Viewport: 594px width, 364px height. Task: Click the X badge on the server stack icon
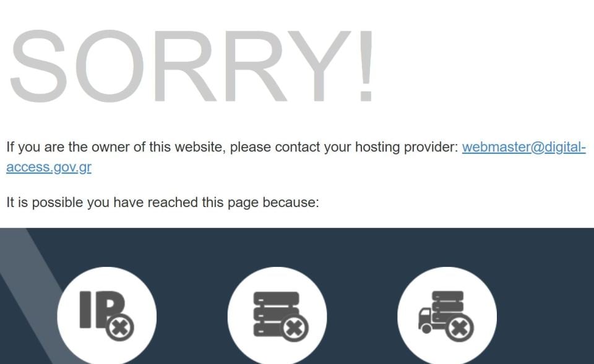click(295, 328)
